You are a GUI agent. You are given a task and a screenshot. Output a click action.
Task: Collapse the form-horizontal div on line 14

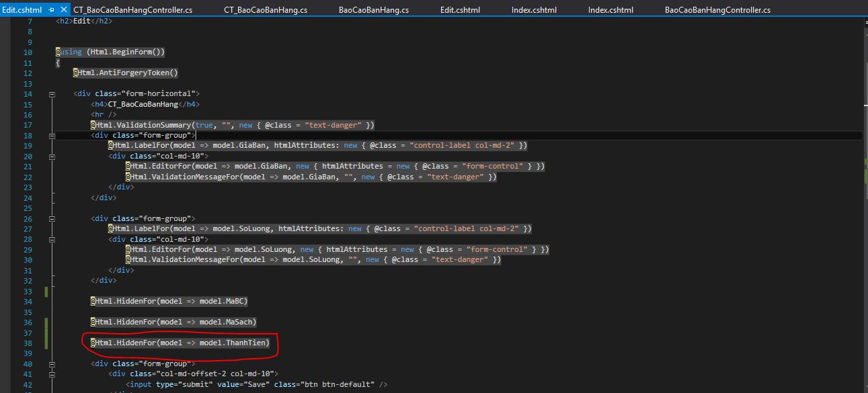[52, 94]
